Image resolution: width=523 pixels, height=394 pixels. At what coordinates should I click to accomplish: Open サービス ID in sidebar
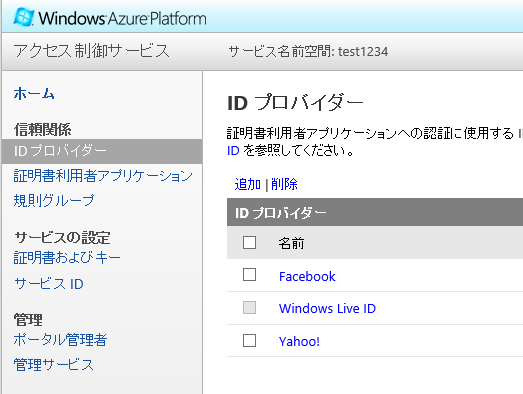tap(49, 284)
